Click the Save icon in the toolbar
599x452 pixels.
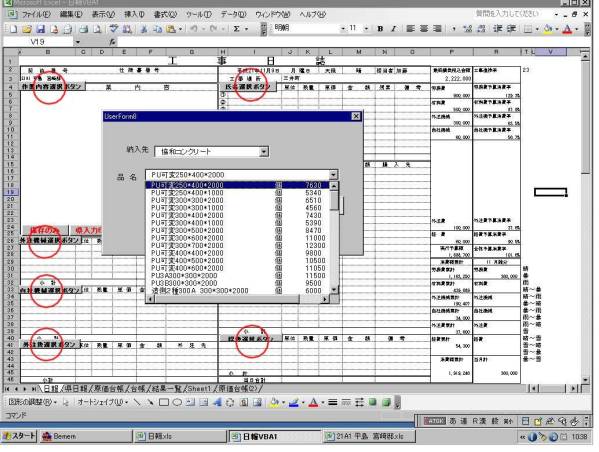(x=40, y=29)
